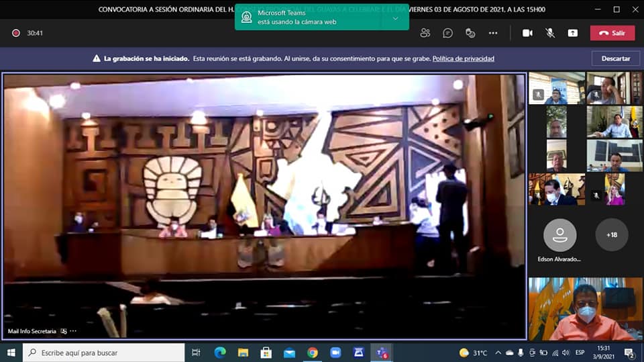Unmute the microphone in meeting toolbar

(x=550, y=33)
